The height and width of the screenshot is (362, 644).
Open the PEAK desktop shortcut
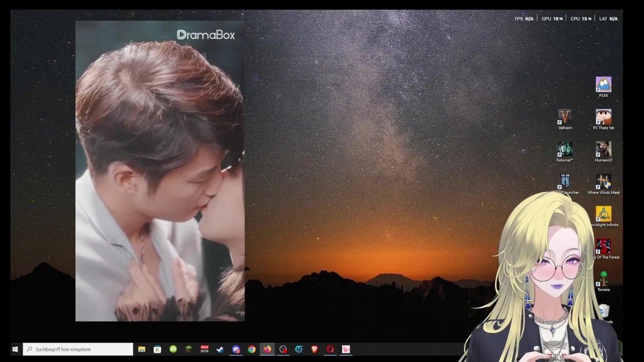(603, 87)
